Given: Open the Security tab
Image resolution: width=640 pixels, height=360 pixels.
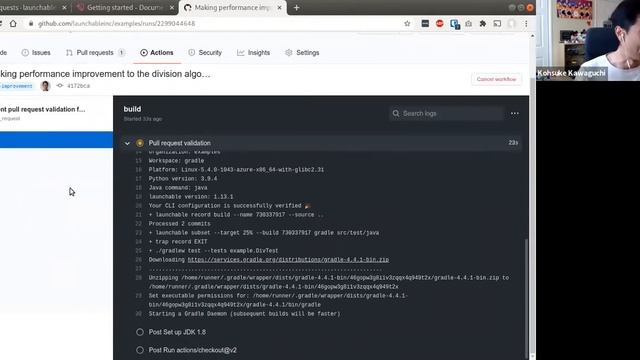Looking at the screenshot, I should [205, 53].
